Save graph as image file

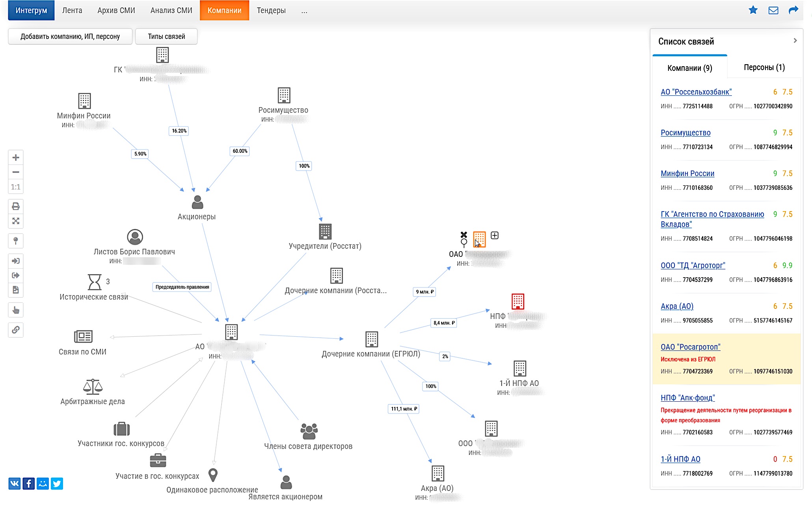click(x=16, y=290)
